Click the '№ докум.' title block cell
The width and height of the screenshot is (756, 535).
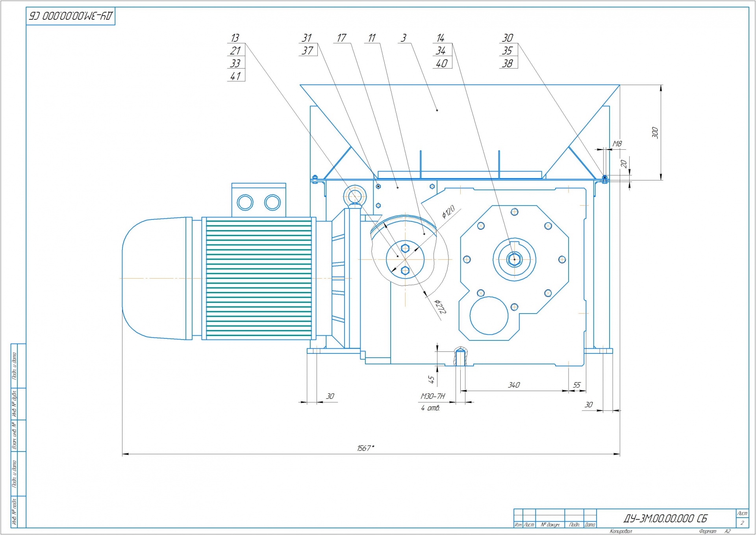550,525
